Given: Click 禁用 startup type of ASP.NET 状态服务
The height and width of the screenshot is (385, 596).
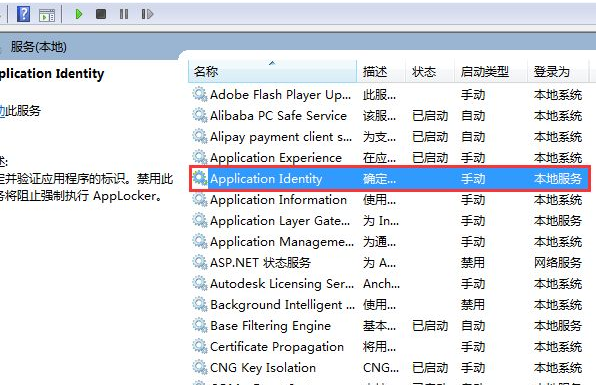Looking at the screenshot, I should tap(473, 263).
